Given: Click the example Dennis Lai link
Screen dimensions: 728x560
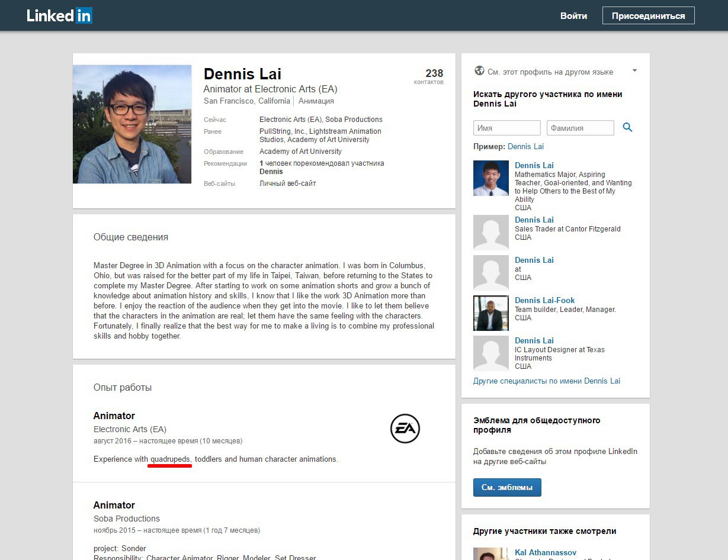Looking at the screenshot, I should [525, 146].
